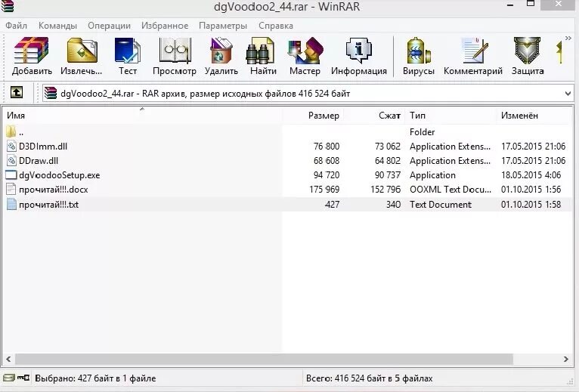Click the dgVoodooSetup.exe application icon
Screen dimensions: 579x392
click(11, 175)
